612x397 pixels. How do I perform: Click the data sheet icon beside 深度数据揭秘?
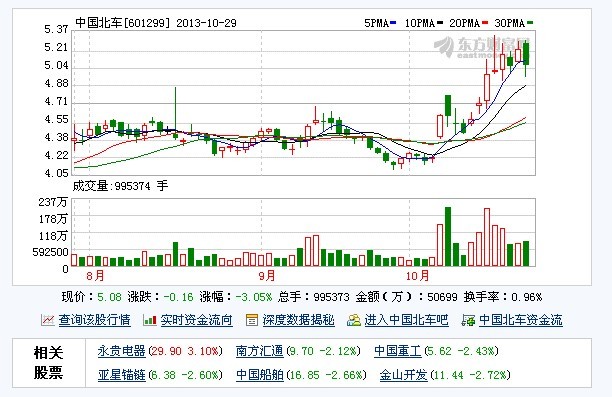252,320
